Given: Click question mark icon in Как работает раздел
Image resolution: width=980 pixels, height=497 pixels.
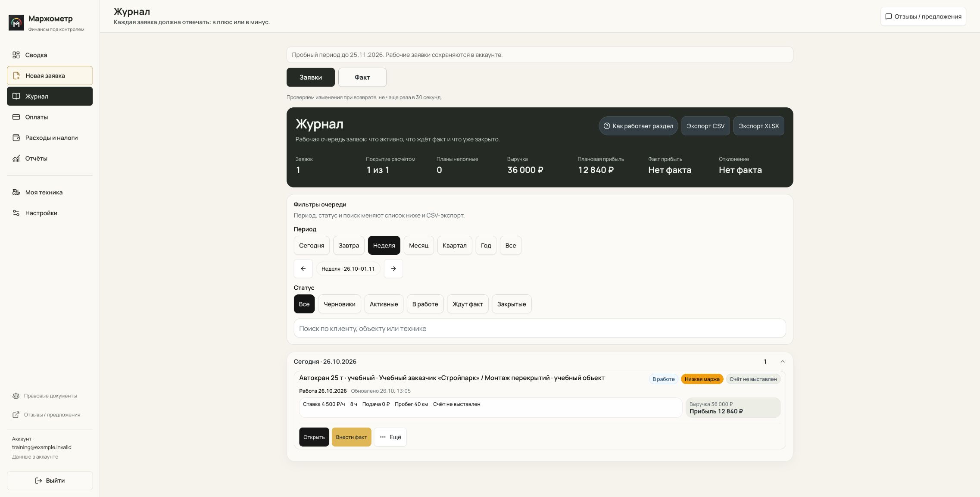Looking at the screenshot, I should [607, 126].
